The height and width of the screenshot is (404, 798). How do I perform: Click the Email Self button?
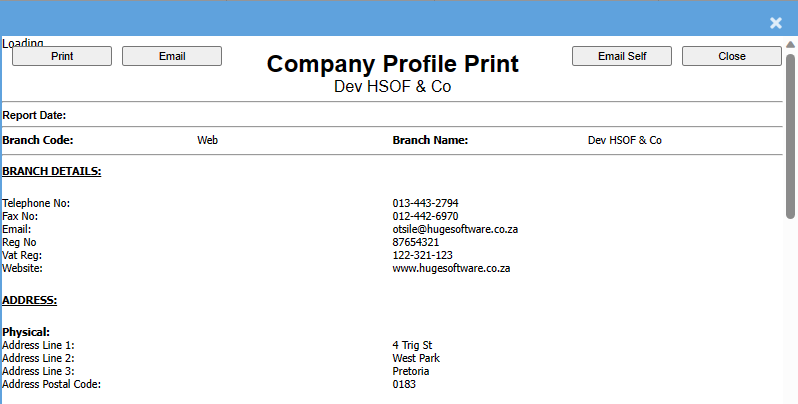[622, 56]
